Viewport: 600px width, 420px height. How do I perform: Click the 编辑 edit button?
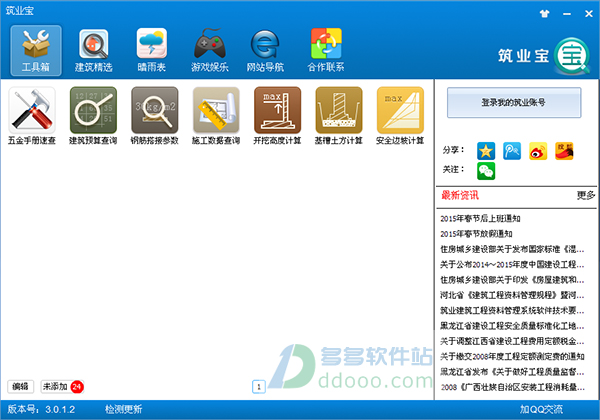[21, 386]
